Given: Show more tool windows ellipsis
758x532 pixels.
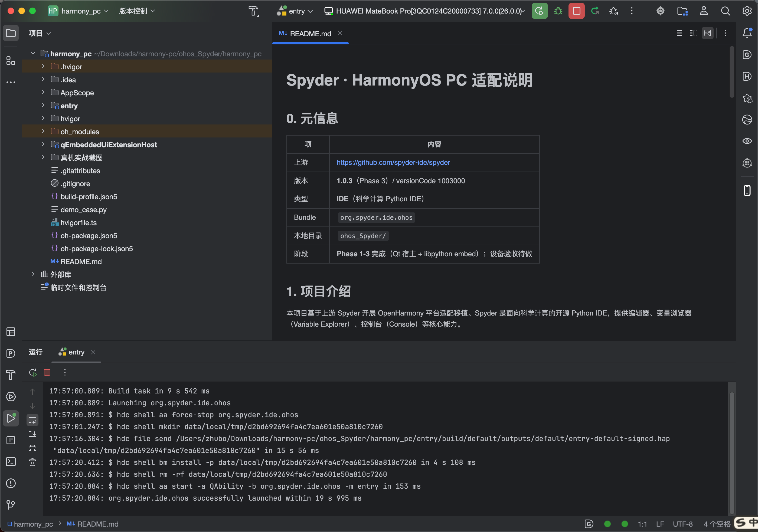Looking at the screenshot, I should pyautogui.click(x=11, y=82).
